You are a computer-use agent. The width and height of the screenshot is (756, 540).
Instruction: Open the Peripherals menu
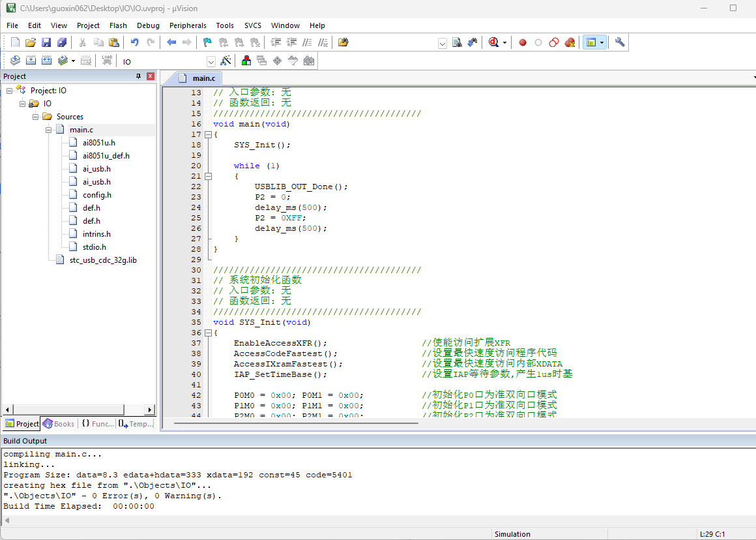click(x=188, y=25)
